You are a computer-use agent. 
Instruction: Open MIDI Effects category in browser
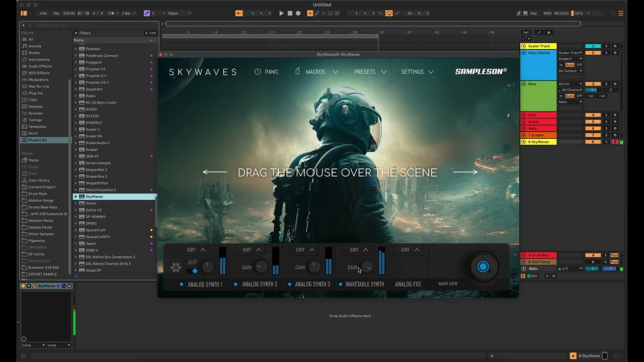(39, 73)
